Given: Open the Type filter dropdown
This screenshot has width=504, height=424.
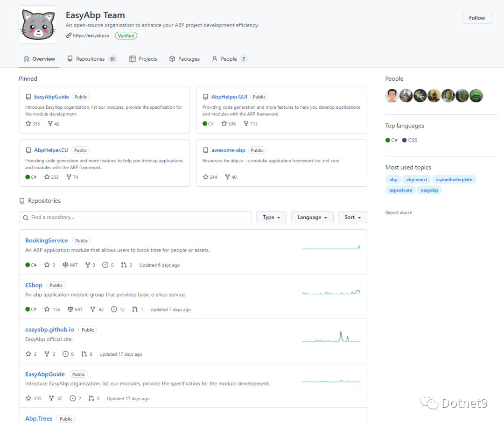Looking at the screenshot, I should (271, 217).
